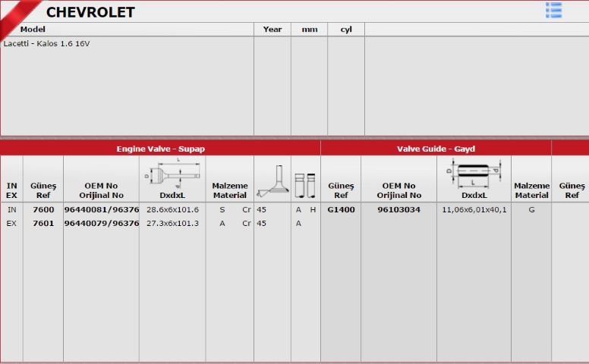Click material S in the IN row
Viewport: 589px width, 364px height.
(222, 209)
